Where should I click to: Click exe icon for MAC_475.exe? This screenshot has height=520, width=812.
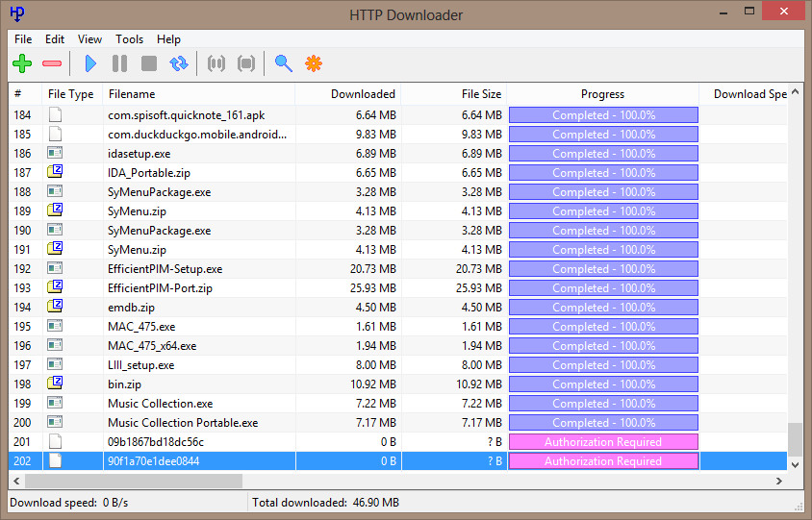[x=55, y=326]
